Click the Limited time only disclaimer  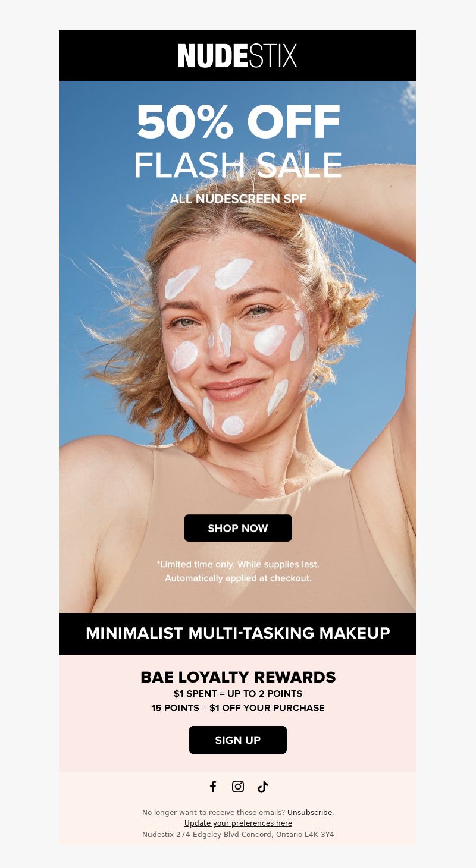click(238, 564)
